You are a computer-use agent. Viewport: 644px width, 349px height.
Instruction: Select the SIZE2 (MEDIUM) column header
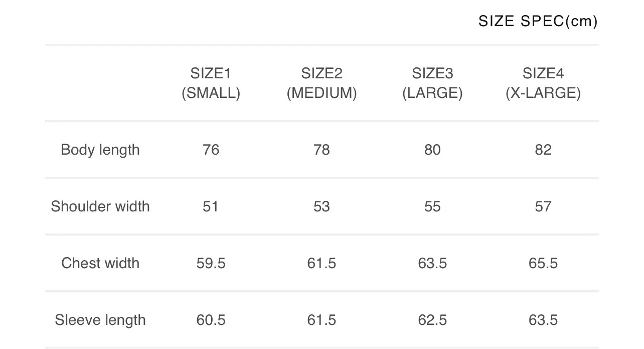(x=321, y=83)
